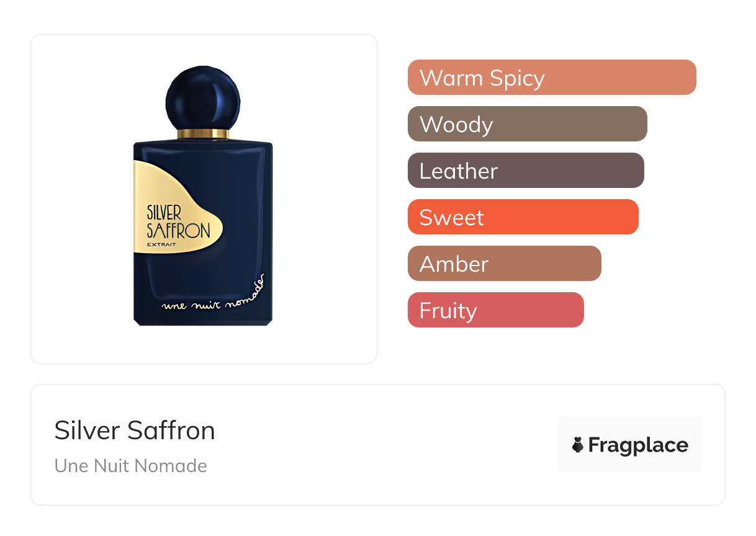Select the Woody accord bar
The width and height of the screenshot is (756, 536).
click(528, 124)
